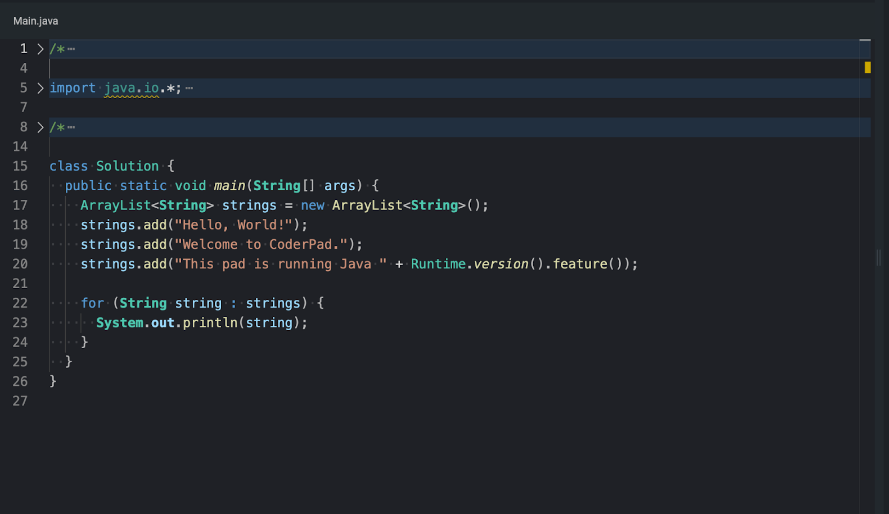Expand the folded imports on line 5

40,88
